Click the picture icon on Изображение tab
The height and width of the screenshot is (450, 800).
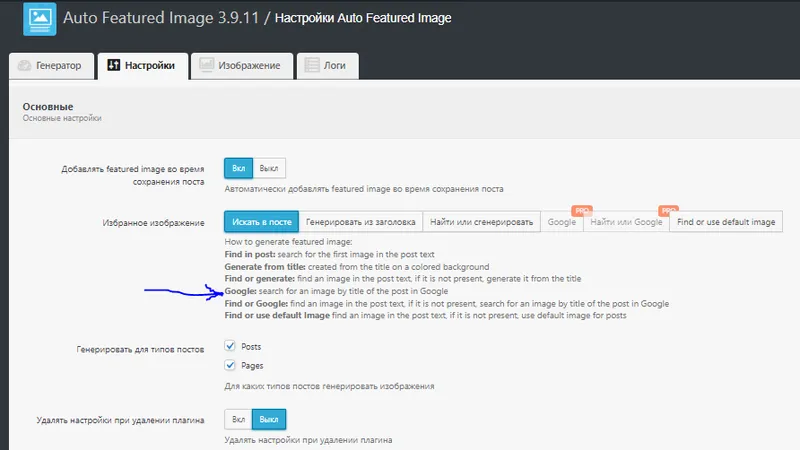pyautogui.click(x=206, y=65)
